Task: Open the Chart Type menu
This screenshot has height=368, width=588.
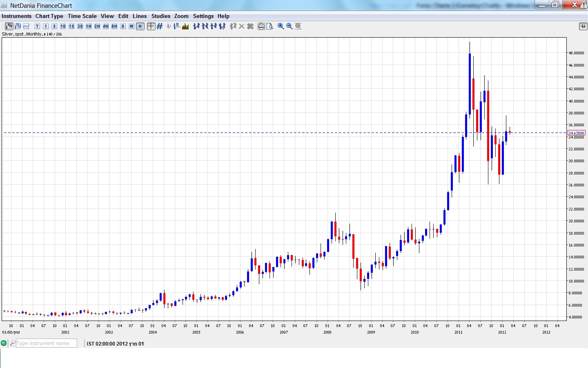Action: [x=49, y=16]
